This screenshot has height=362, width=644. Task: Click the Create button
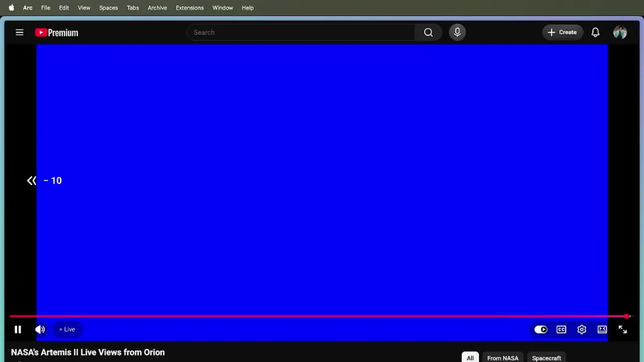click(562, 32)
